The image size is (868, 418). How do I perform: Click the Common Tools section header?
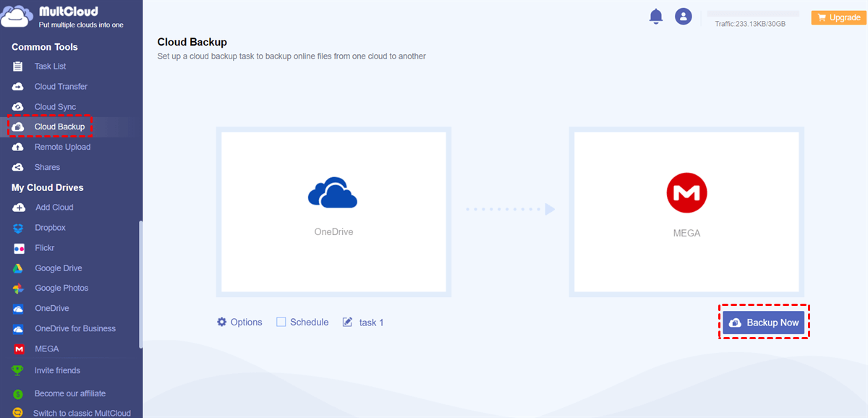(45, 47)
